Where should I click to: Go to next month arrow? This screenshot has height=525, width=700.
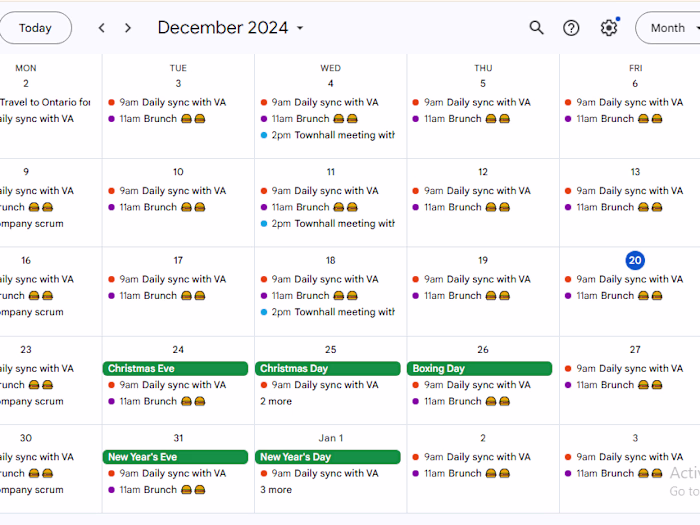pyautogui.click(x=128, y=28)
